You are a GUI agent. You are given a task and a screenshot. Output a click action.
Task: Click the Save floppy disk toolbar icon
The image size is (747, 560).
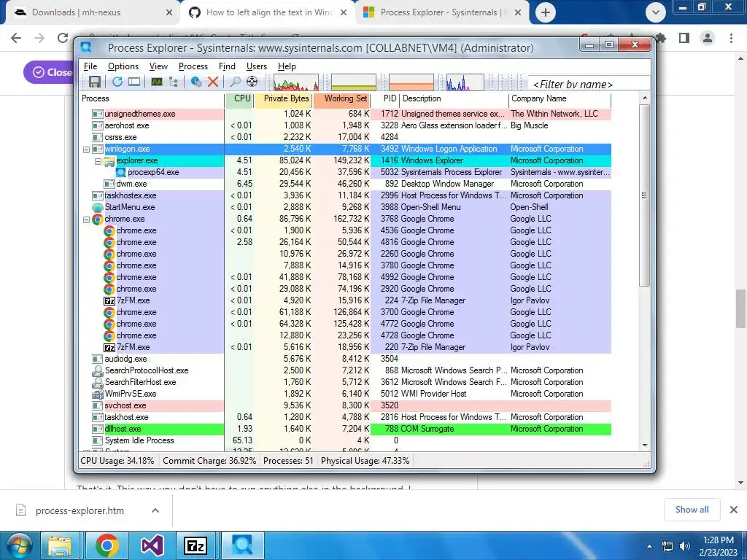(94, 82)
